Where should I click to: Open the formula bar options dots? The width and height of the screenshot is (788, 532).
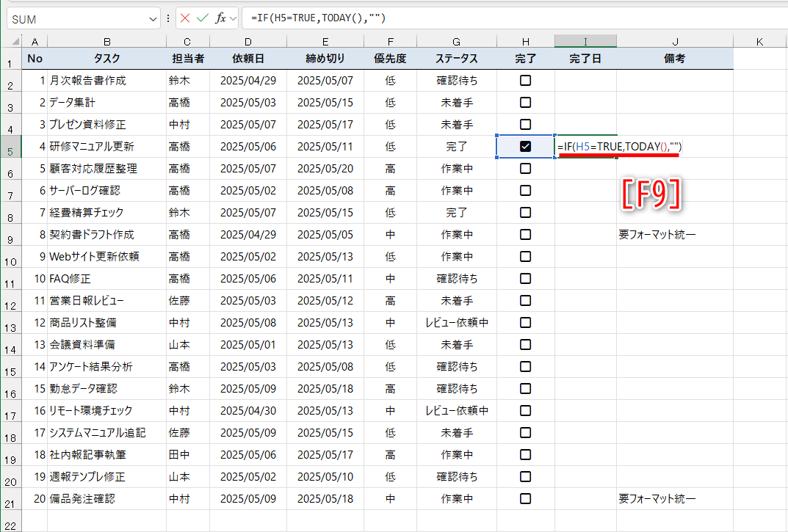[x=168, y=18]
